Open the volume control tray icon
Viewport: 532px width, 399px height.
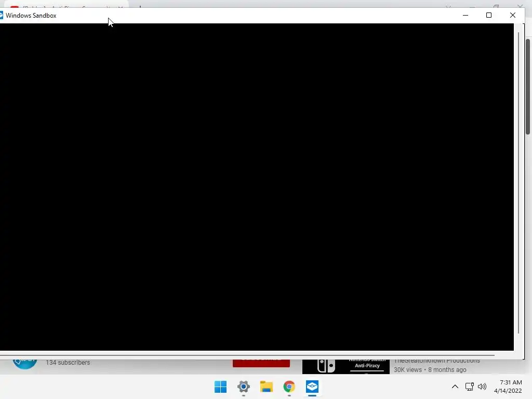point(482,387)
